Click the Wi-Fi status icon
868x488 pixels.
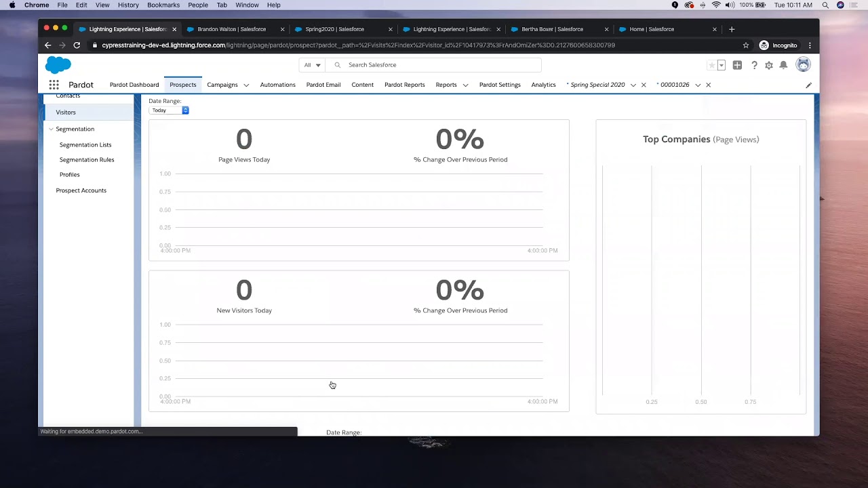pos(716,5)
